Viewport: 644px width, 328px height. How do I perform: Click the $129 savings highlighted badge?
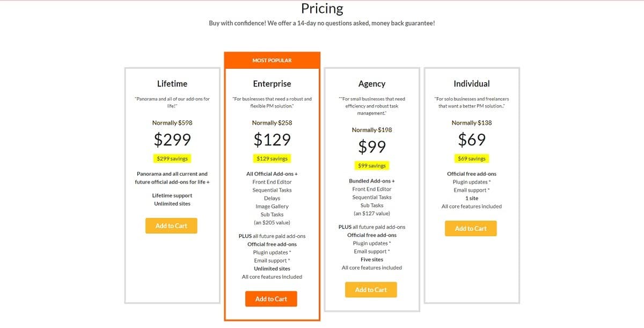tap(271, 158)
